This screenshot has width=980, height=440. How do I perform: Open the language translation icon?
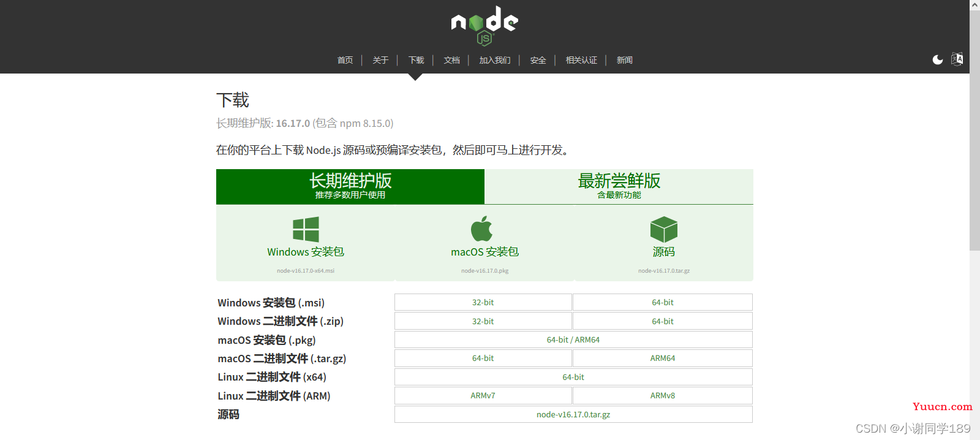pyautogui.click(x=957, y=59)
